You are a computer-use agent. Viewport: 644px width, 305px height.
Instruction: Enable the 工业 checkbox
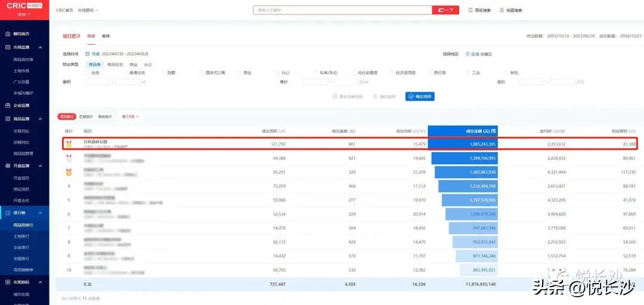[x=467, y=73]
